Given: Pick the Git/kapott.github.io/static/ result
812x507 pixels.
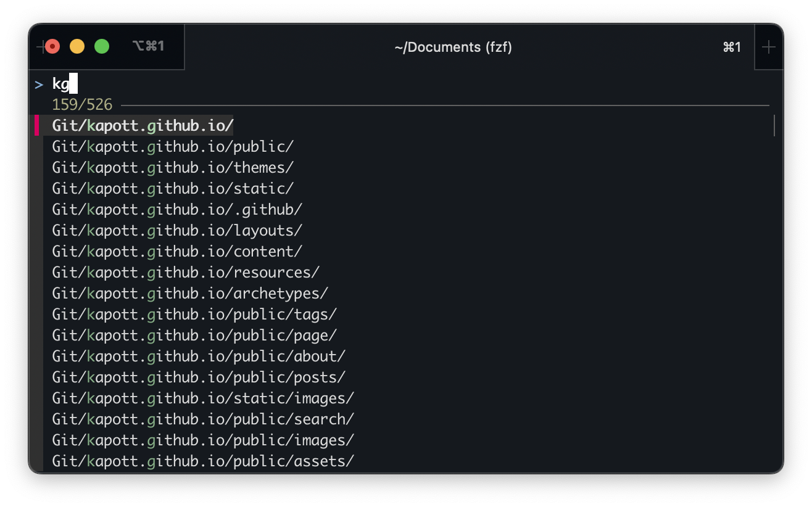Looking at the screenshot, I should coord(173,189).
